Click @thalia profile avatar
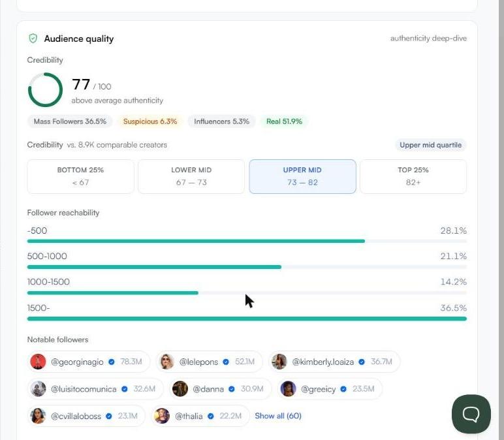The width and height of the screenshot is (504, 440). pyautogui.click(x=162, y=416)
